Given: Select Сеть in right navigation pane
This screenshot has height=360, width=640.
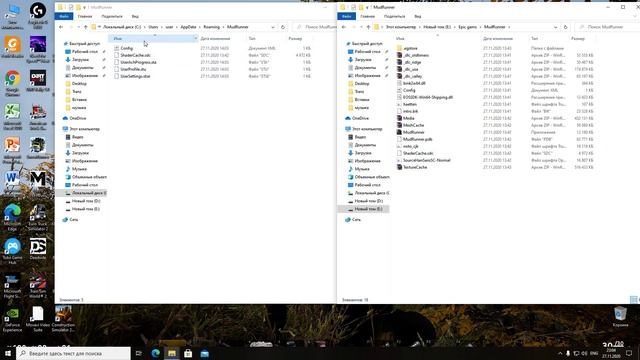Looking at the screenshot, I should (356, 220).
